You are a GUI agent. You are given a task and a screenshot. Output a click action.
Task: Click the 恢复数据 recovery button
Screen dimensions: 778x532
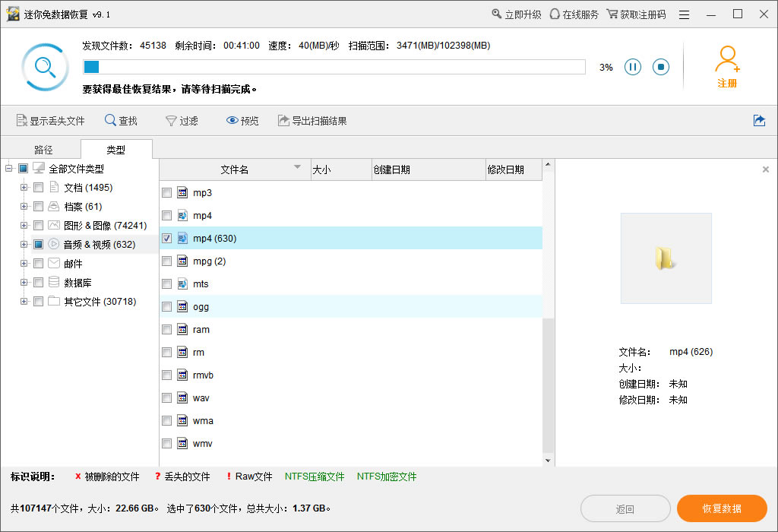[x=722, y=508]
